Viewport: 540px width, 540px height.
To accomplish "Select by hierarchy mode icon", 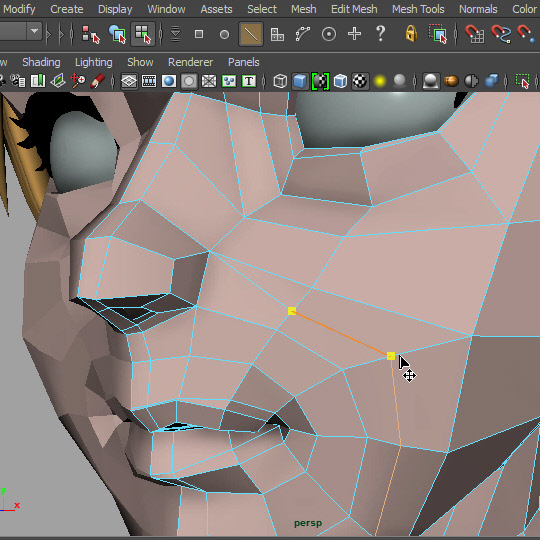I will pyautogui.click(x=91, y=34).
